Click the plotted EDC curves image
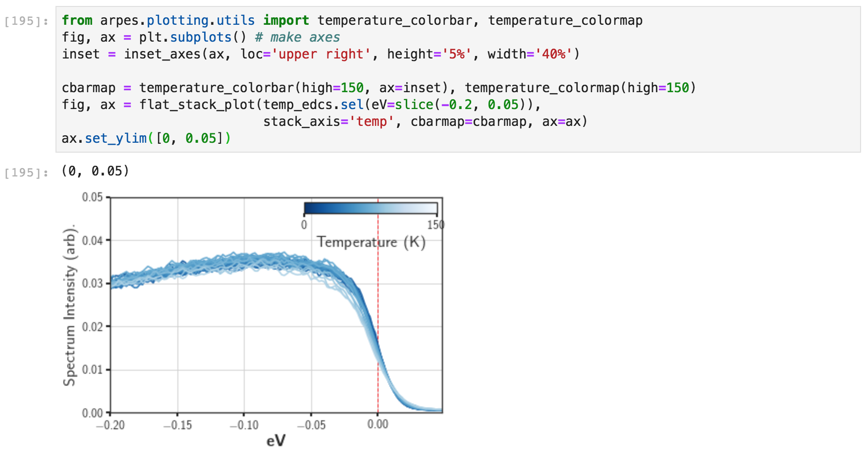 coord(276,305)
